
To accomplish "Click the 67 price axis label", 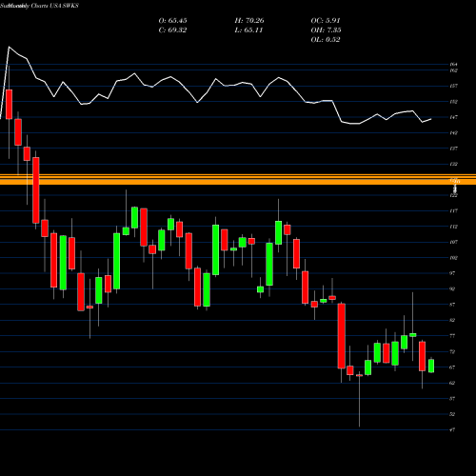I will point(452,367).
